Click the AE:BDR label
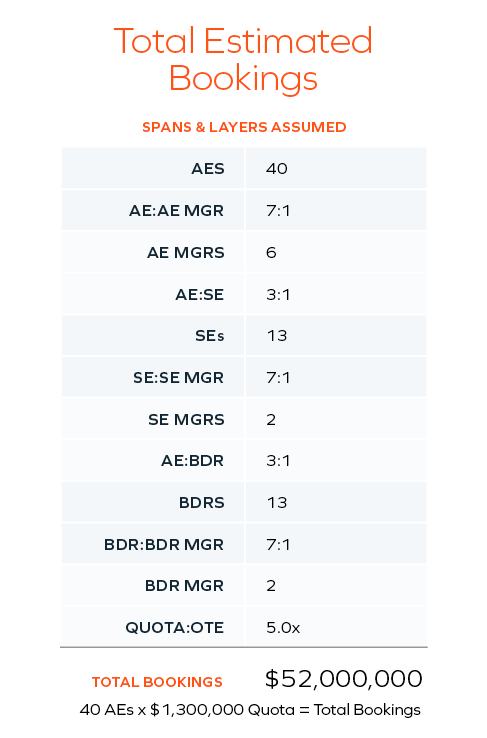 192,460
